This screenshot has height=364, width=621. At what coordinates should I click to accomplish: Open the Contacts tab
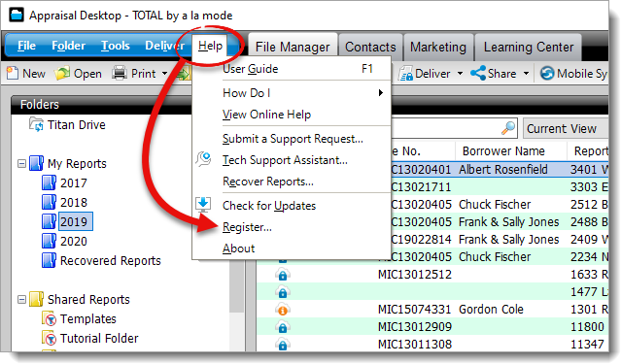click(370, 48)
